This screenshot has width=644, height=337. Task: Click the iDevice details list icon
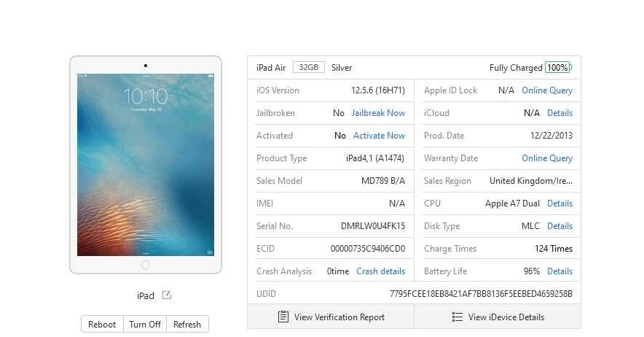[x=457, y=317]
